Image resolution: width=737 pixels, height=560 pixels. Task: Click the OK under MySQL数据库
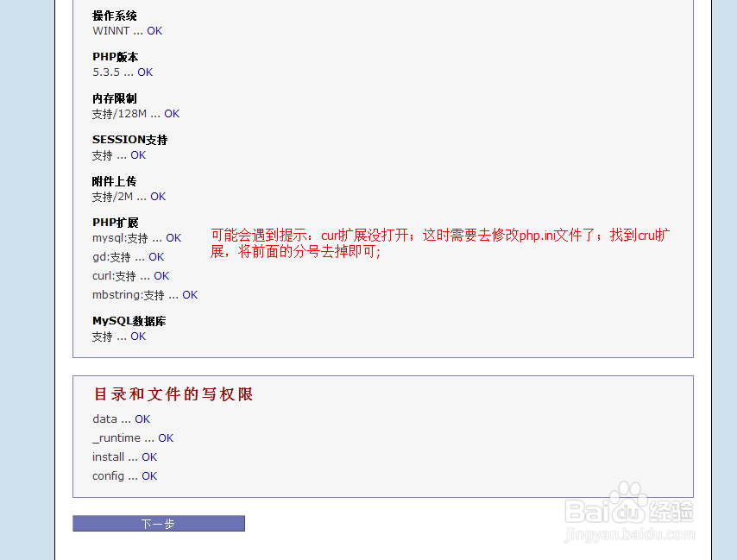[x=137, y=336]
